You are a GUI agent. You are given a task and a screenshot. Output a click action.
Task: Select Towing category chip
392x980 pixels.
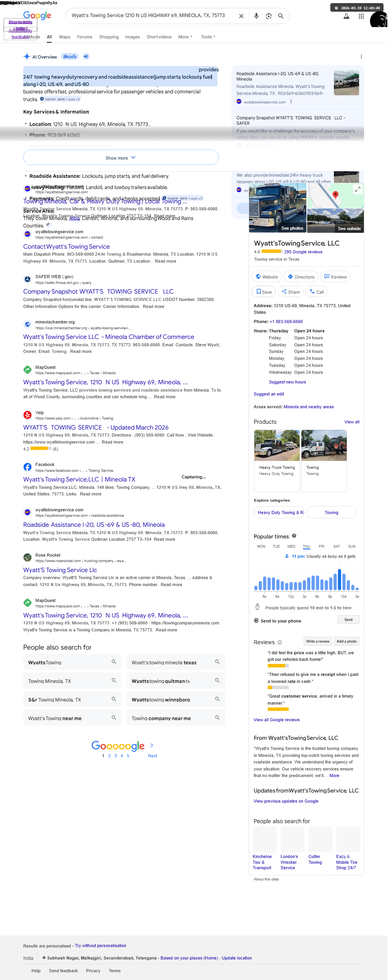[x=331, y=512]
